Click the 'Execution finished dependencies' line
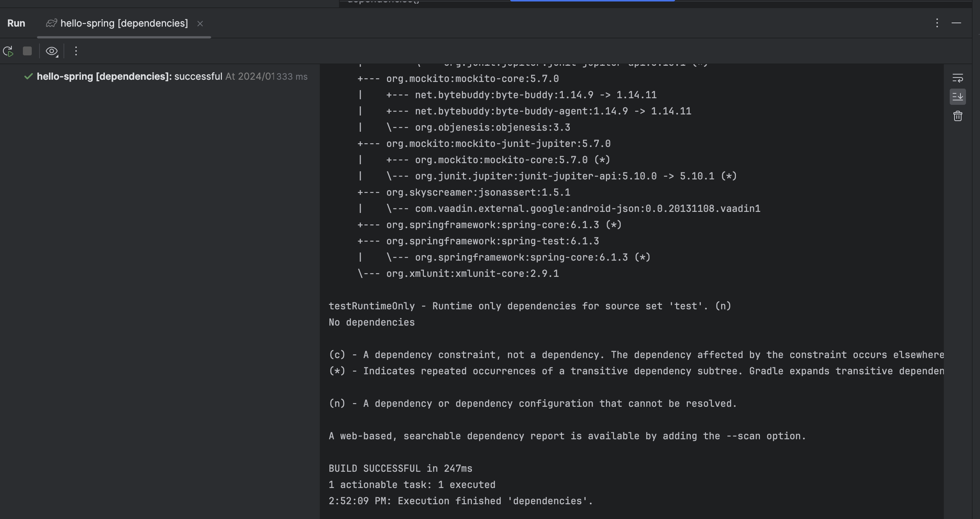The width and height of the screenshot is (980, 519). pos(461,501)
